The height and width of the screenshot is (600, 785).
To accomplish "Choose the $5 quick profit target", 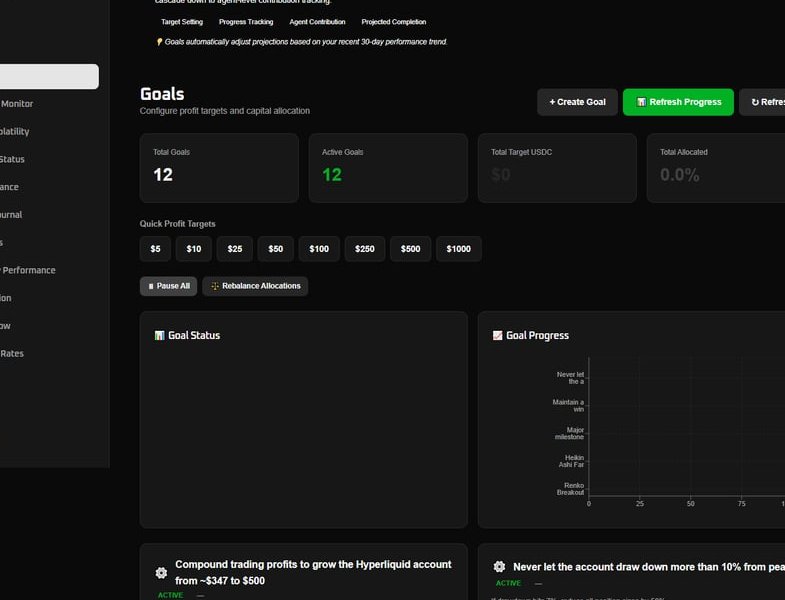I will (x=155, y=249).
